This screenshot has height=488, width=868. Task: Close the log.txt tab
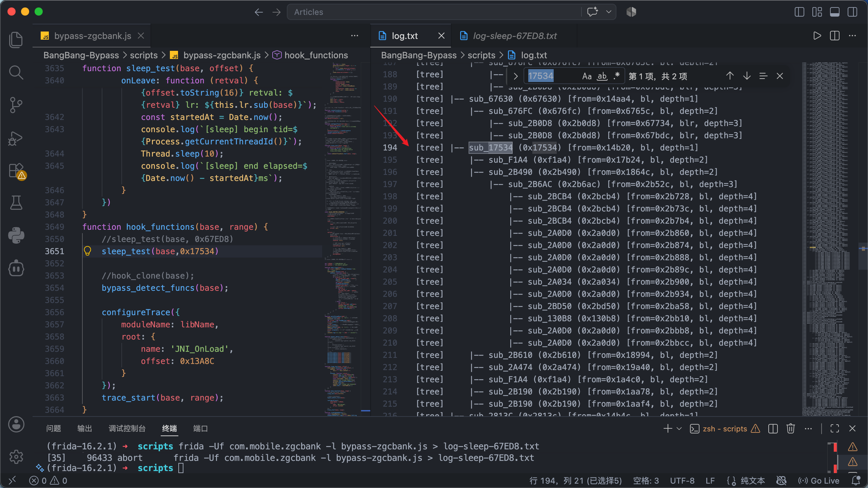[x=441, y=36]
